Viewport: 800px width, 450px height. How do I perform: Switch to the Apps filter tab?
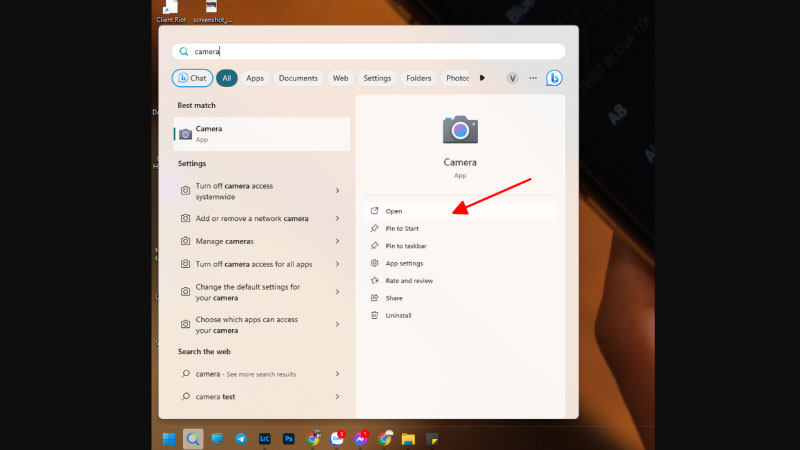pos(255,78)
